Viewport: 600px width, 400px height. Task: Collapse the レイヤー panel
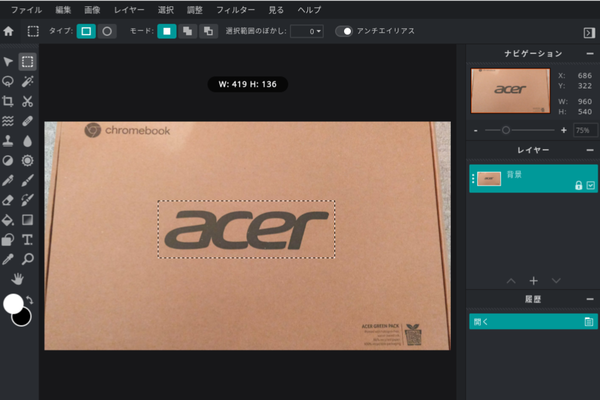click(590, 150)
